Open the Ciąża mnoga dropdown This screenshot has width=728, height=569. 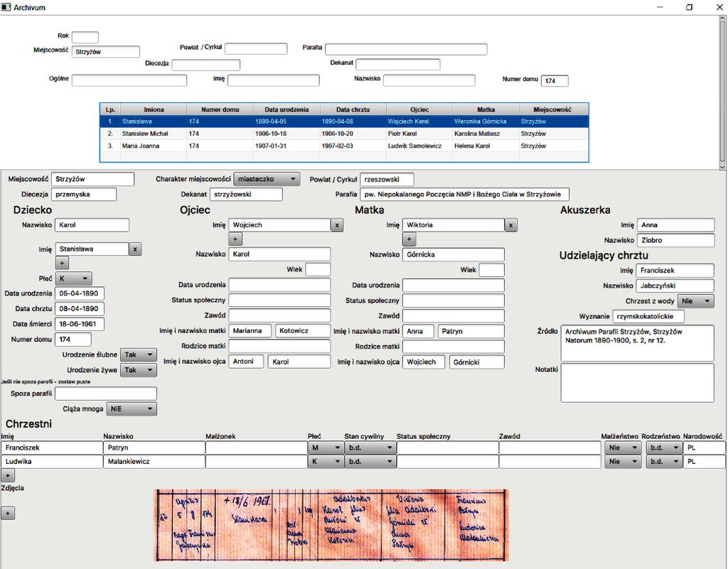click(x=132, y=409)
